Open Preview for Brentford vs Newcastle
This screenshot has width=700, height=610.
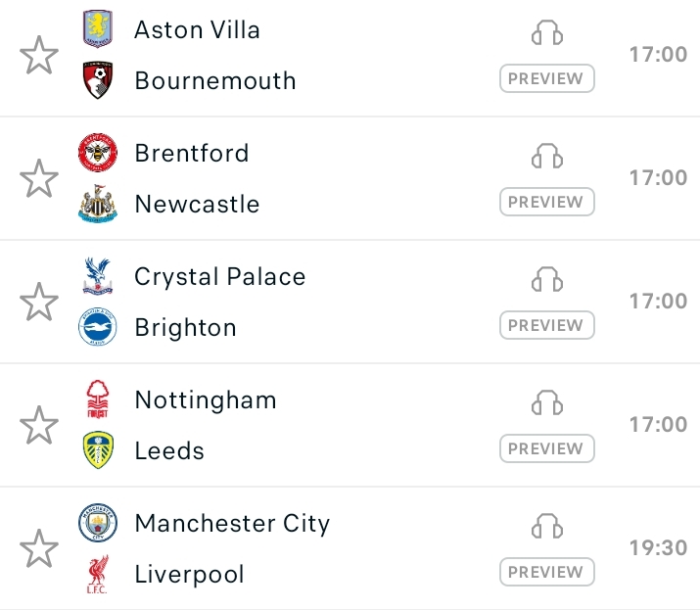point(546,202)
